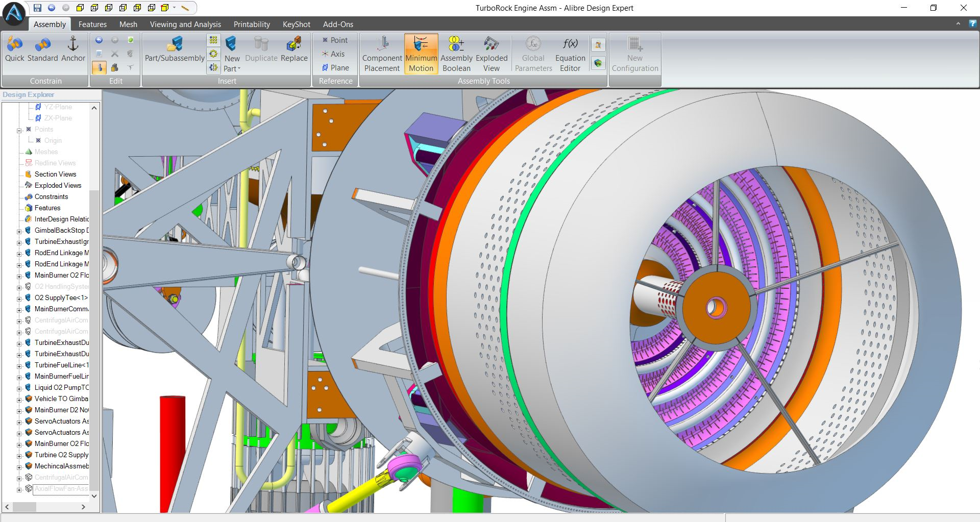The width and height of the screenshot is (980, 522).
Task: Click the lower colored cube icon beside Equation Editor
Action: click(598, 63)
